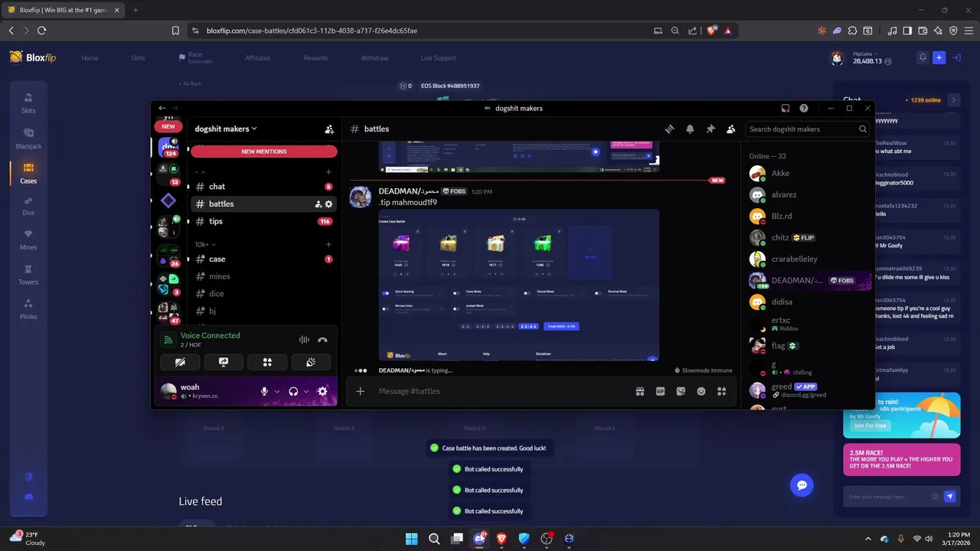980x551 pixels.
Task: Open Mines in Bloxflip sidebar
Action: point(28,240)
